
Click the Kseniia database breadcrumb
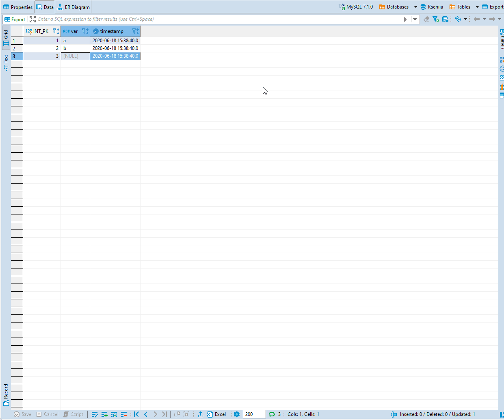432,7
